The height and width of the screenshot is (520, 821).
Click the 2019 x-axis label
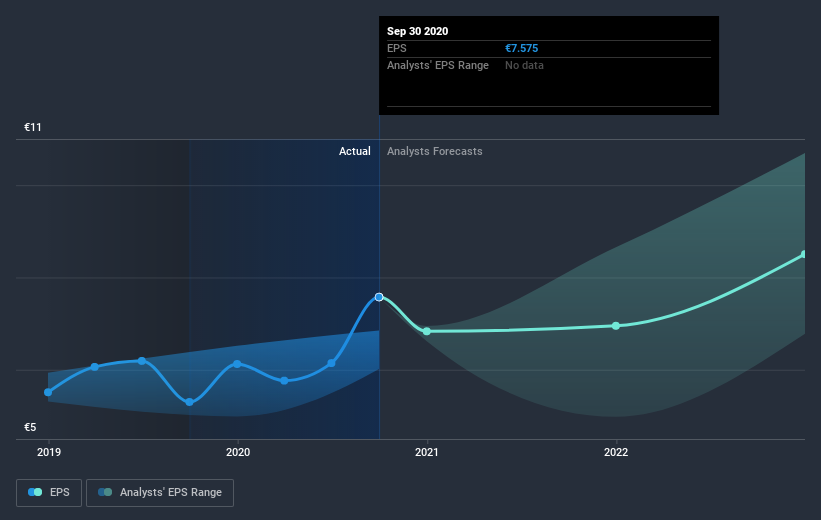pos(49,452)
